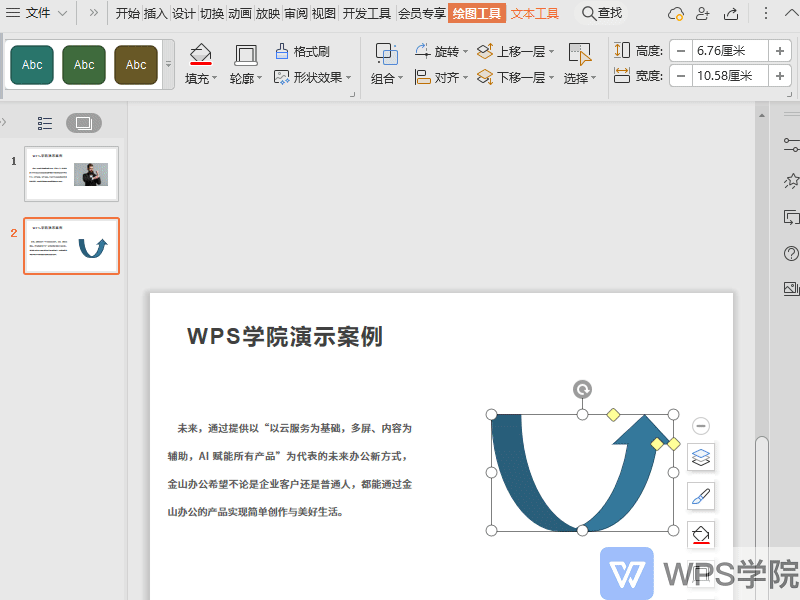The width and height of the screenshot is (800, 600).
Task: Click the share export icon
Action: 731,13
